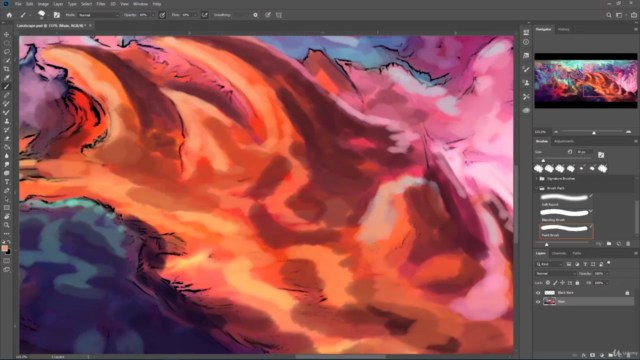Open the Opacity dropdown in options bar

tap(153, 15)
